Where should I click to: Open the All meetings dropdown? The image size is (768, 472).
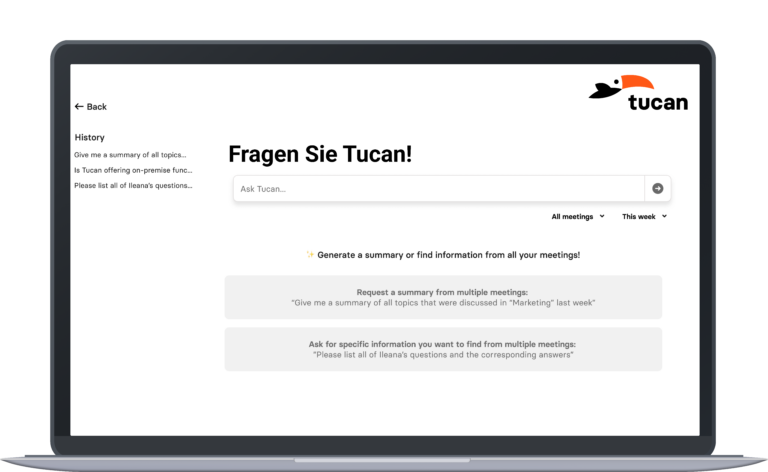tap(578, 216)
